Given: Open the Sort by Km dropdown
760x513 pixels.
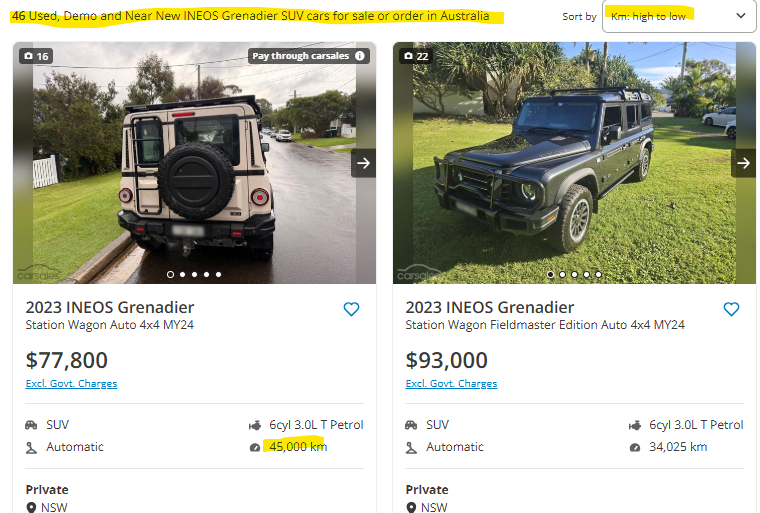Looking at the screenshot, I should 679,16.
